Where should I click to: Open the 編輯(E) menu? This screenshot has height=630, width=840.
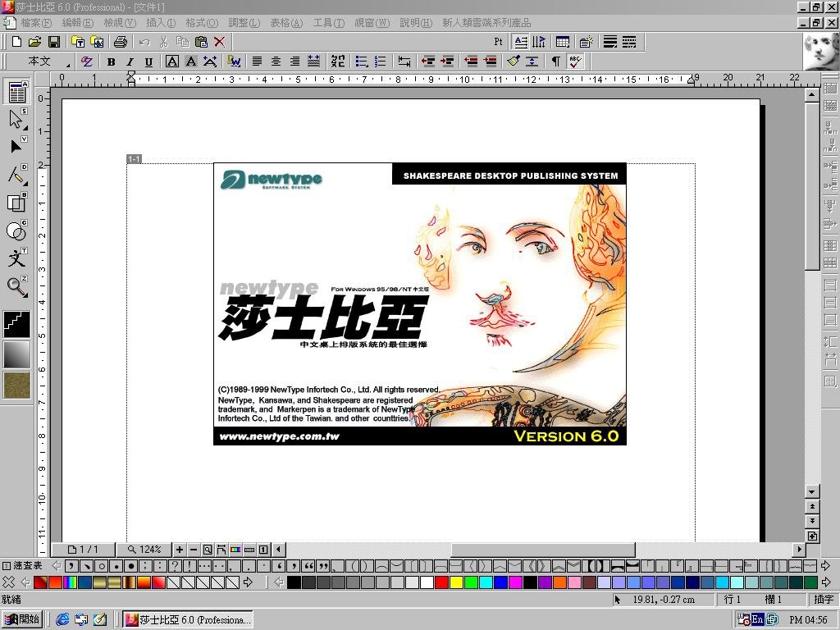(x=78, y=22)
